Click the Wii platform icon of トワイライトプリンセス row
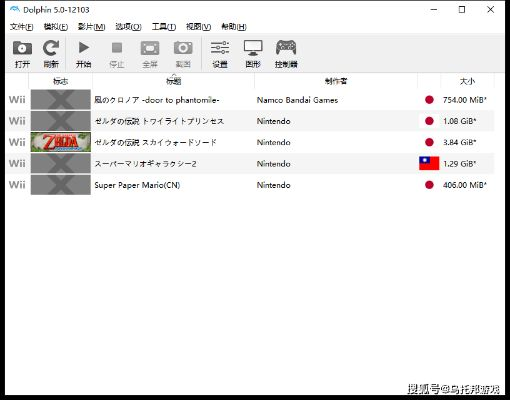This screenshot has height=400, width=510. pos(17,121)
